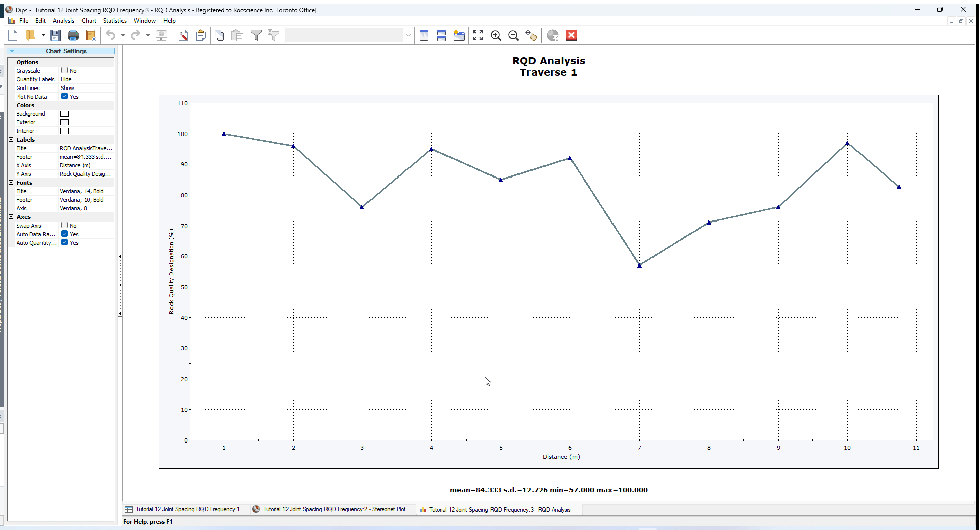Switch to the Stereonet Plot tab
The height and width of the screenshot is (530, 980).
tap(334, 509)
